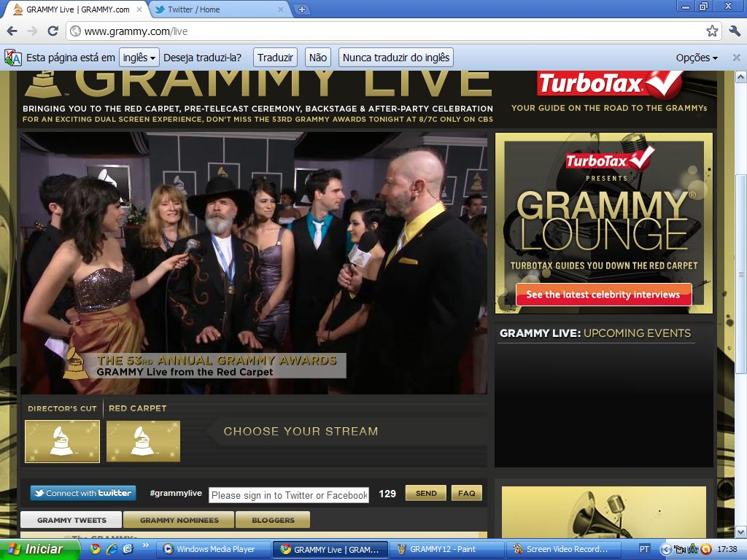Click the translate icon in the infobar
This screenshot has width=747, height=560.
(13, 58)
